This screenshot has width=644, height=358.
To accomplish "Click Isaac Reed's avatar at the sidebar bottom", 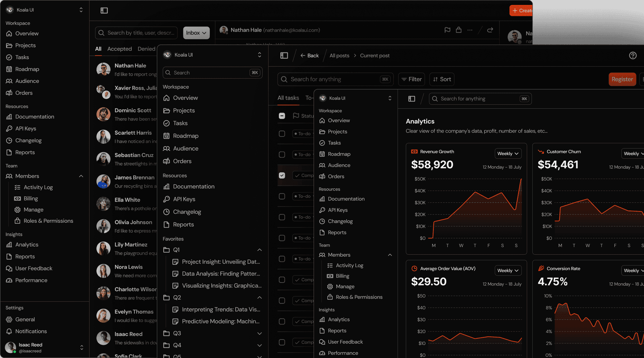I will [x=11, y=347].
